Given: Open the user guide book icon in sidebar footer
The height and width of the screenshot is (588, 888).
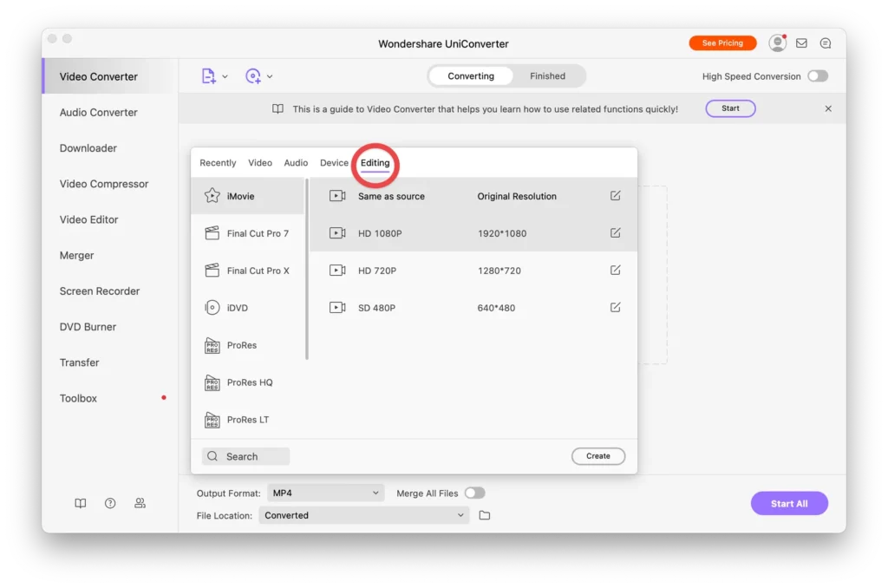Looking at the screenshot, I should pos(81,503).
